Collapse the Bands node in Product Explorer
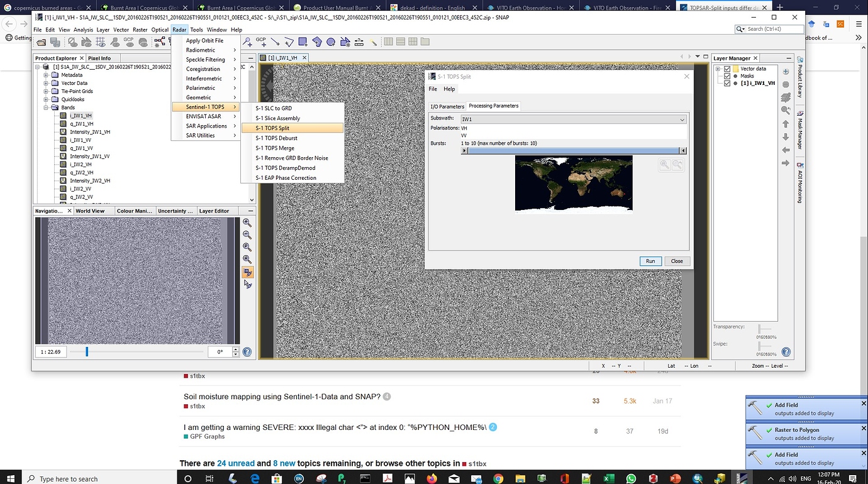The image size is (868, 484). click(45, 107)
